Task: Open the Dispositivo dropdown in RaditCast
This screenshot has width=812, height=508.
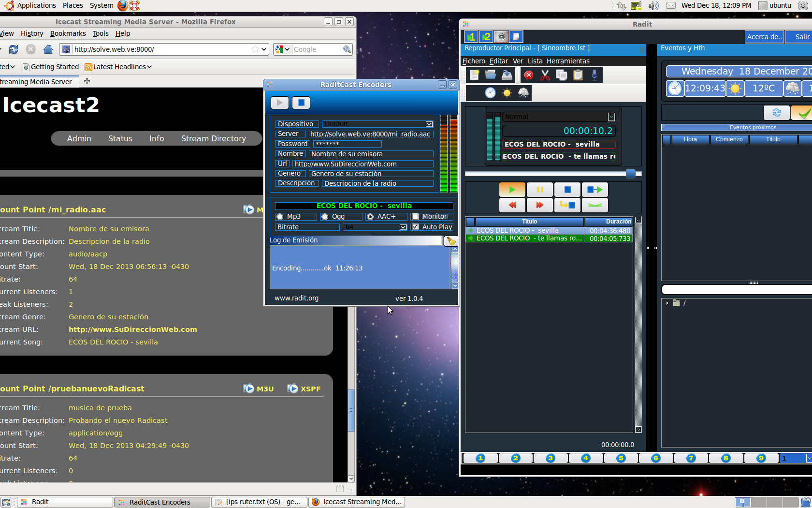Action: pyautogui.click(x=429, y=124)
